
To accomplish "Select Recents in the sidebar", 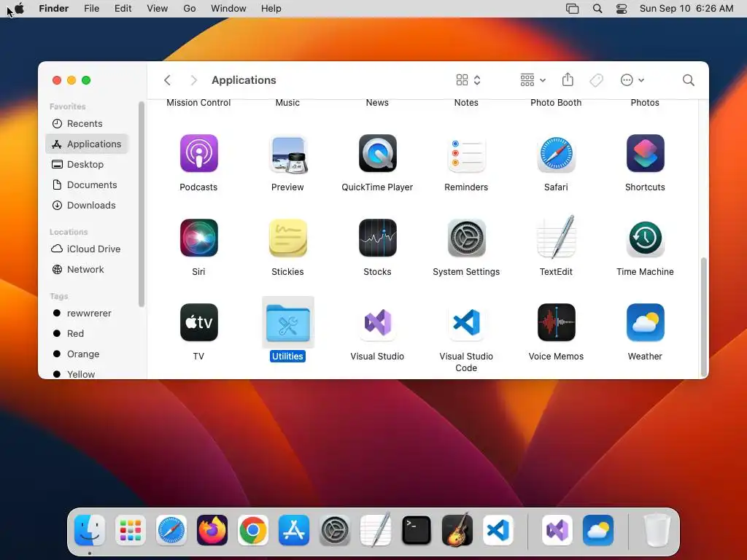I will pyautogui.click(x=88, y=123).
